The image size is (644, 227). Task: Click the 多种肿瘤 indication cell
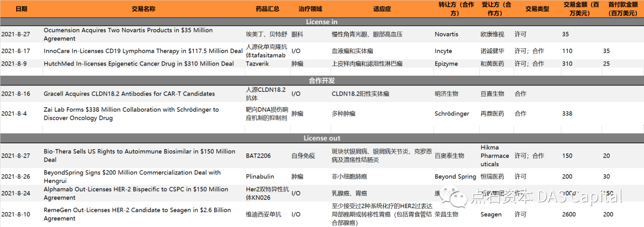pos(344,114)
